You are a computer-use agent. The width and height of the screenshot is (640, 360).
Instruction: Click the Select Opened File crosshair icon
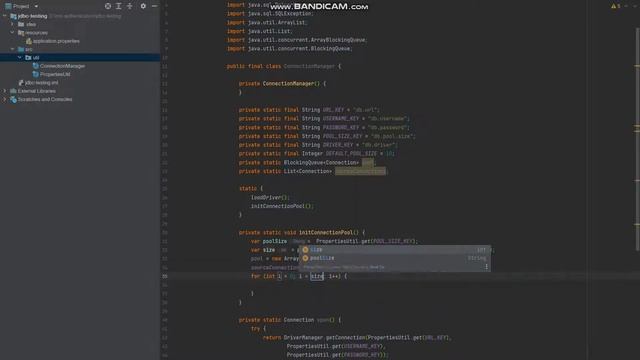point(108,6)
